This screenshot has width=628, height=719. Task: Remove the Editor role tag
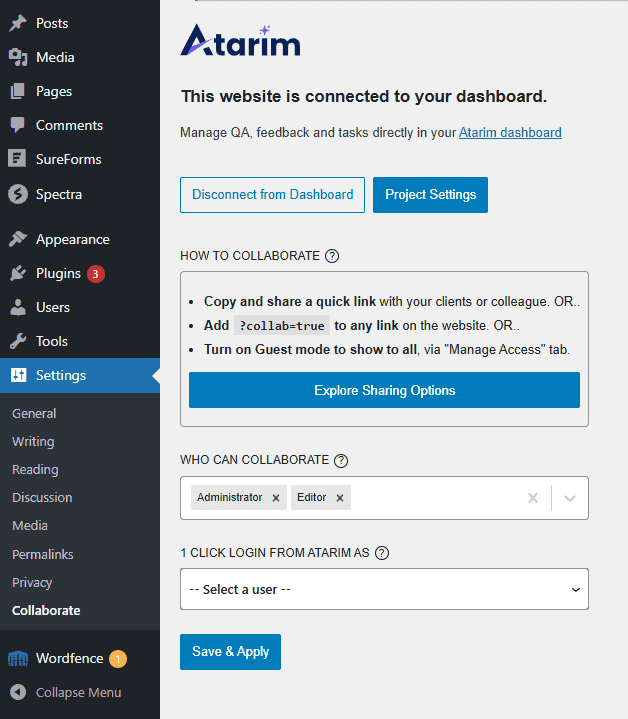point(340,498)
